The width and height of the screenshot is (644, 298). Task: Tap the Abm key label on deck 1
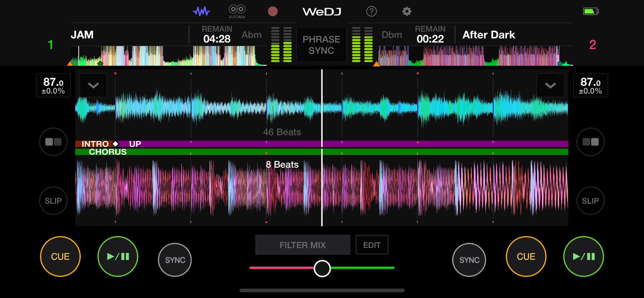click(251, 35)
